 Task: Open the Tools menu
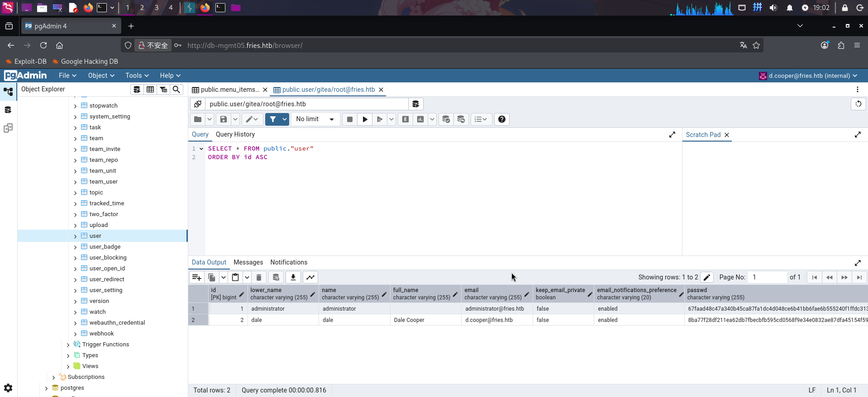point(137,76)
